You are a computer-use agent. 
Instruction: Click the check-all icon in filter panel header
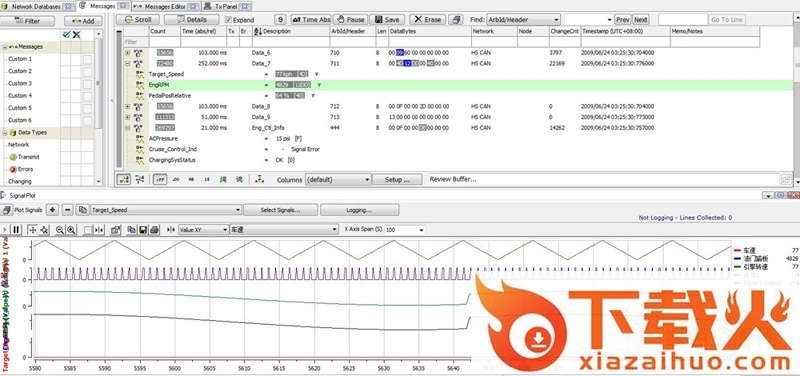pyautogui.click(x=66, y=35)
